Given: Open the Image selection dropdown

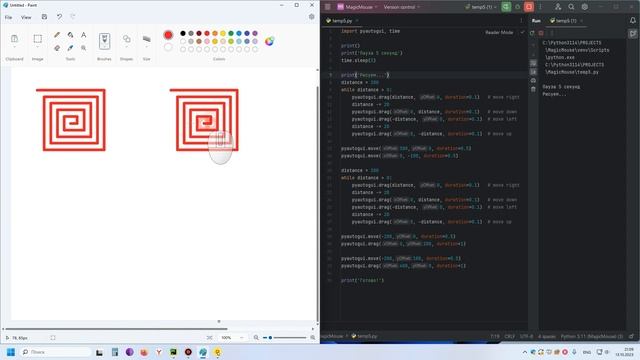Looking at the screenshot, I should (x=38, y=47).
